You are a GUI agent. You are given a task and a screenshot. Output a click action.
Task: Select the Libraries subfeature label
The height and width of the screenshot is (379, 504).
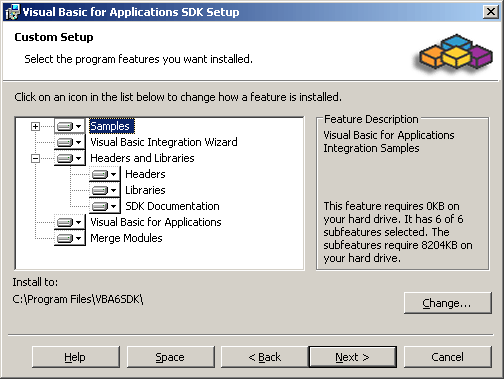145,190
